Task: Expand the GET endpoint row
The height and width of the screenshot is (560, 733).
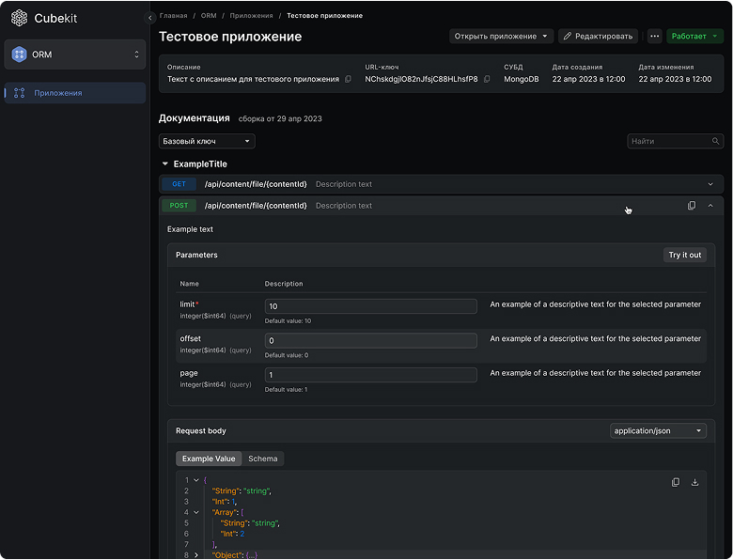Action: 710,185
